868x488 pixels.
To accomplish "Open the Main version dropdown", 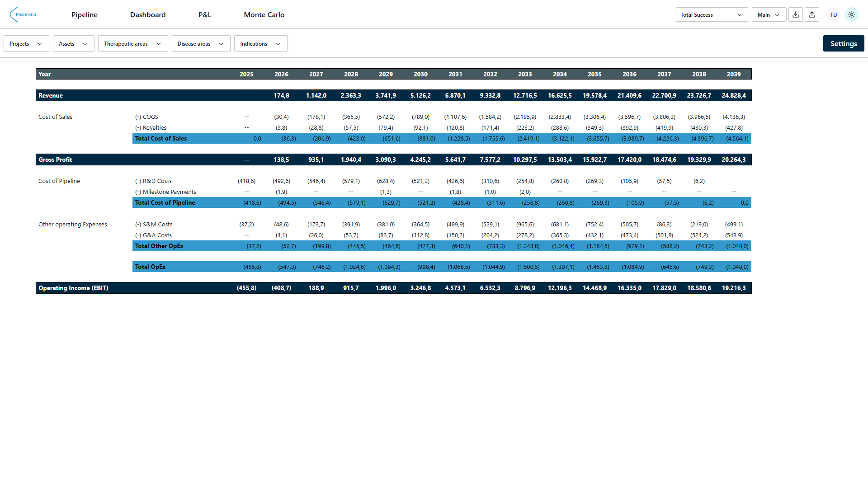I will point(768,14).
